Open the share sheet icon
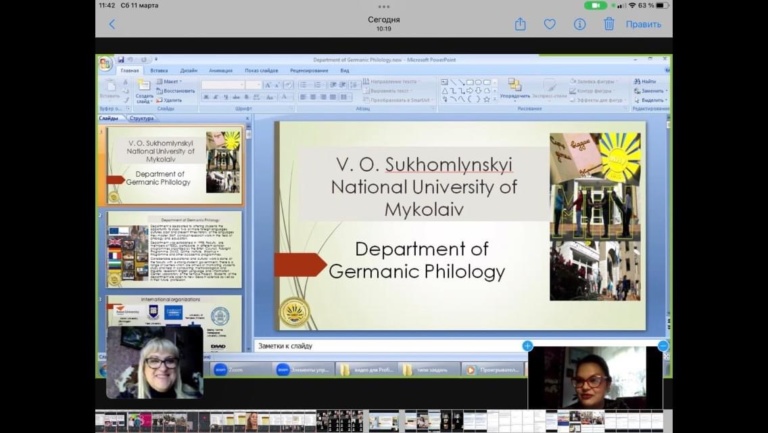The image size is (768, 433). (x=520, y=24)
